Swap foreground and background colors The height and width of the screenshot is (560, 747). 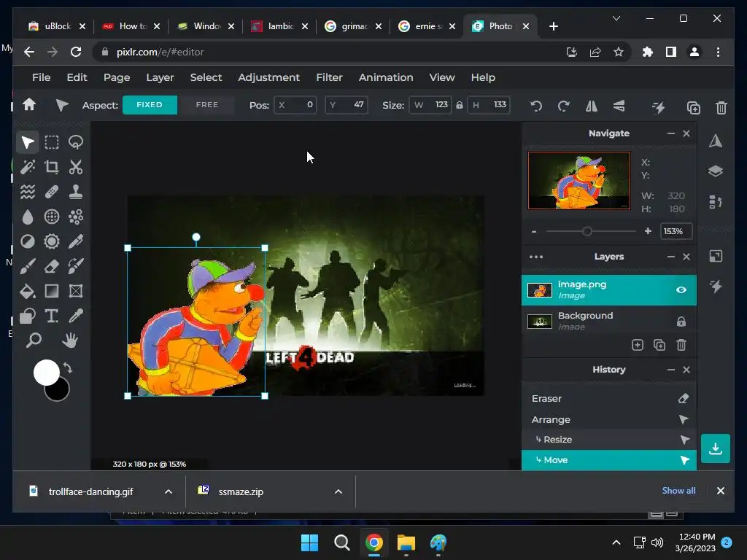pyautogui.click(x=68, y=367)
